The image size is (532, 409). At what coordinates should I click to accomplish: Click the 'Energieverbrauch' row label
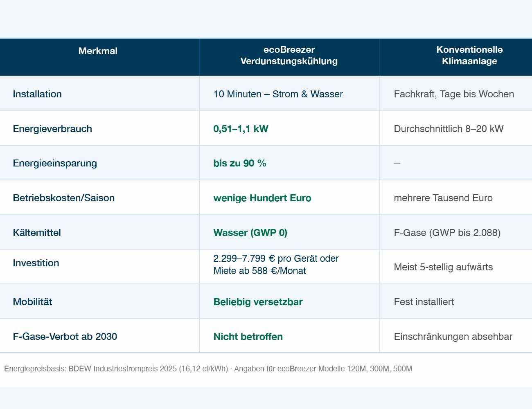(x=52, y=129)
